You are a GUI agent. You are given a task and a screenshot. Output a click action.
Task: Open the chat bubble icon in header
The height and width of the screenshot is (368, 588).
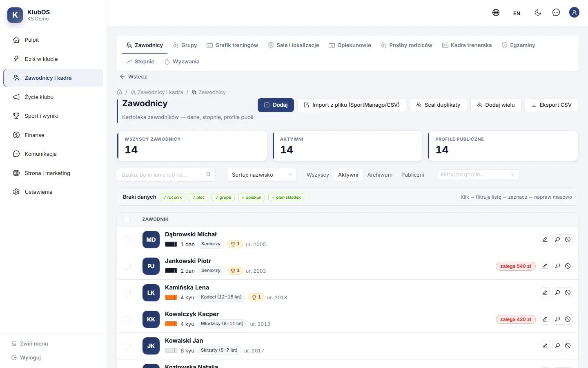click(556, 13)
